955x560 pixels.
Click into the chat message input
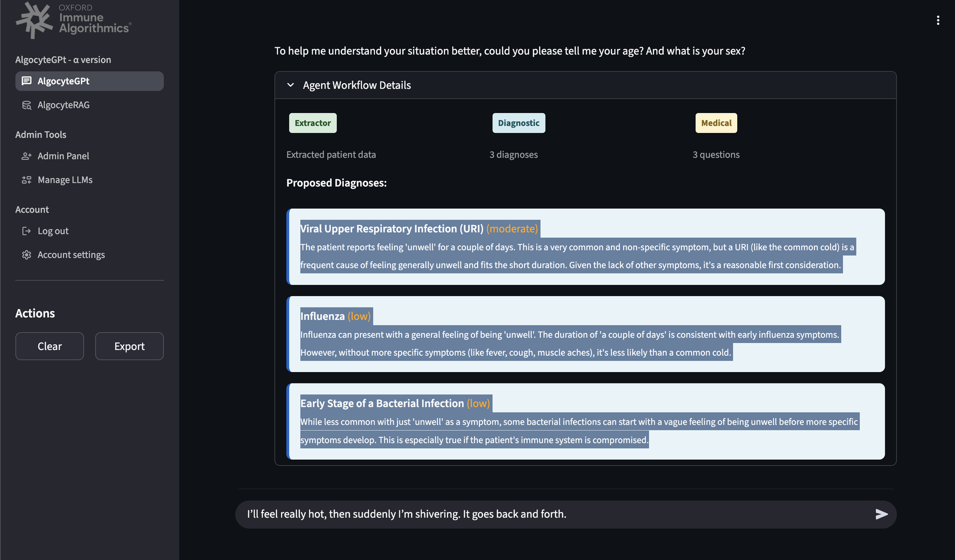click(535, 514)
